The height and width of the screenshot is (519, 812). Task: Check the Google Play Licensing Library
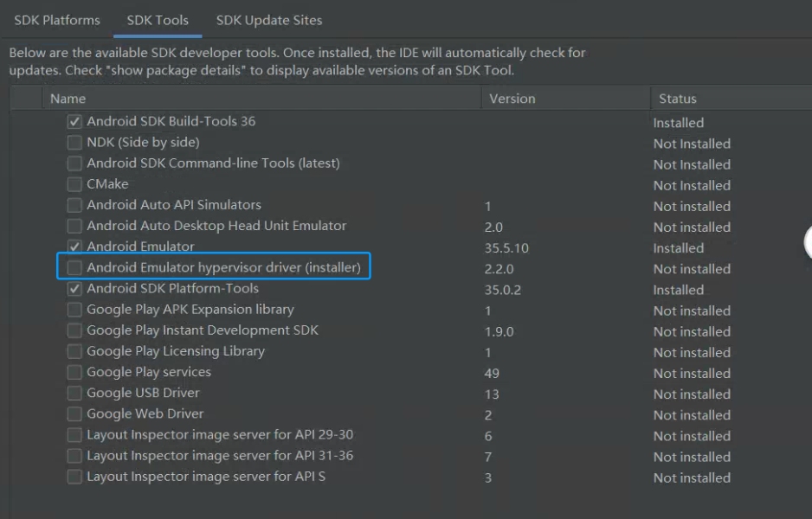[x=74, y=351]
